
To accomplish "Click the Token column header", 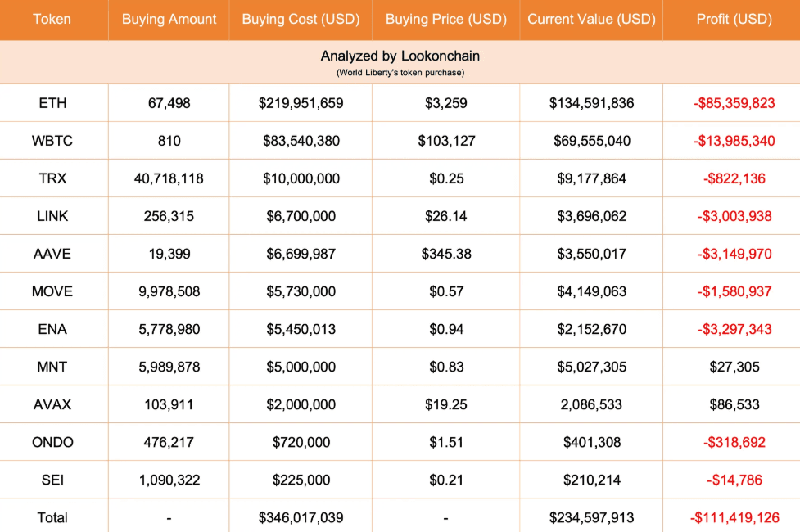I will tap(52, 19).
